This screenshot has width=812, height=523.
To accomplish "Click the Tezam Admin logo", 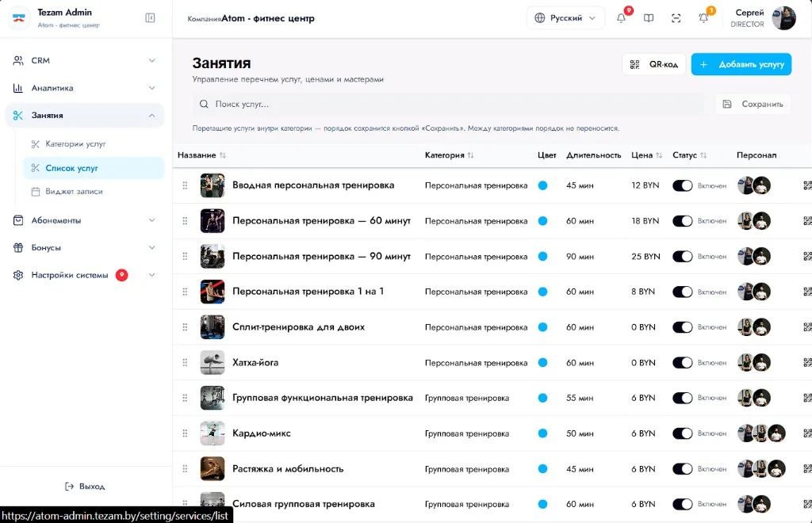I will pyautogui.click(x=19, y=18).
